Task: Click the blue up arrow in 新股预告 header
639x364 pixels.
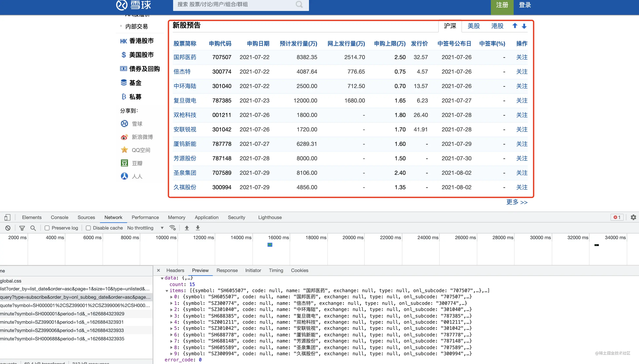Action: pos(515,26)
